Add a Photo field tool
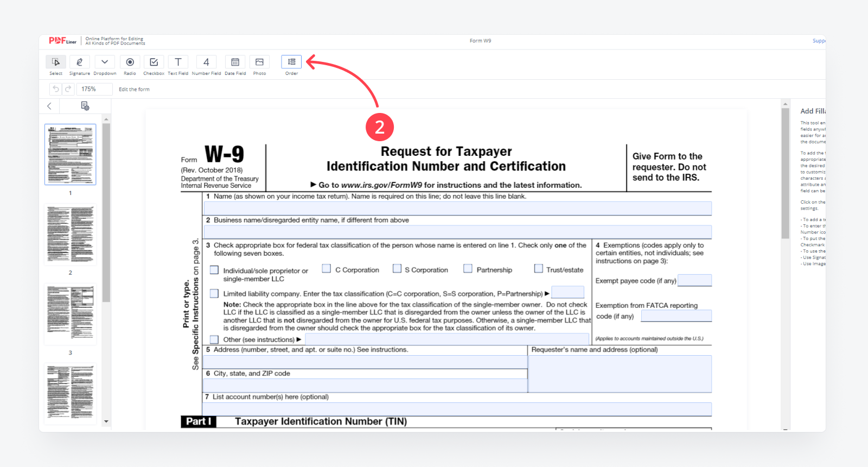Screen dimensions: 868x467 (259, 62)
